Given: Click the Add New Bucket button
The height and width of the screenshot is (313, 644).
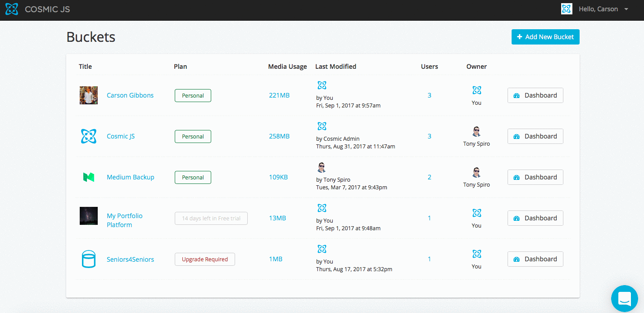Looking at the screenshot, I should (545, 37).
